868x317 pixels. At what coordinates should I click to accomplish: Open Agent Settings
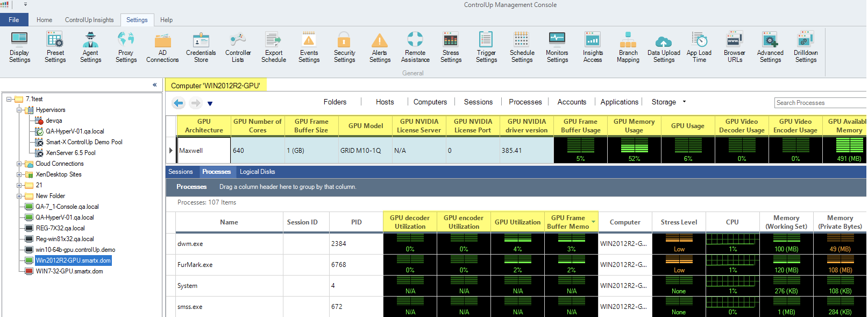(x=90, y=47)
